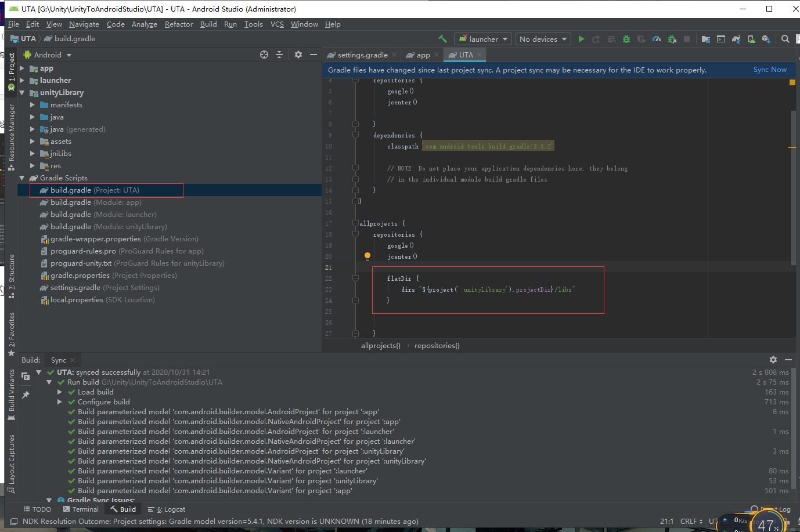This screenshot has width=800, height=532.
Task: Open the Navigate menu
Action: tap(84, 24)
